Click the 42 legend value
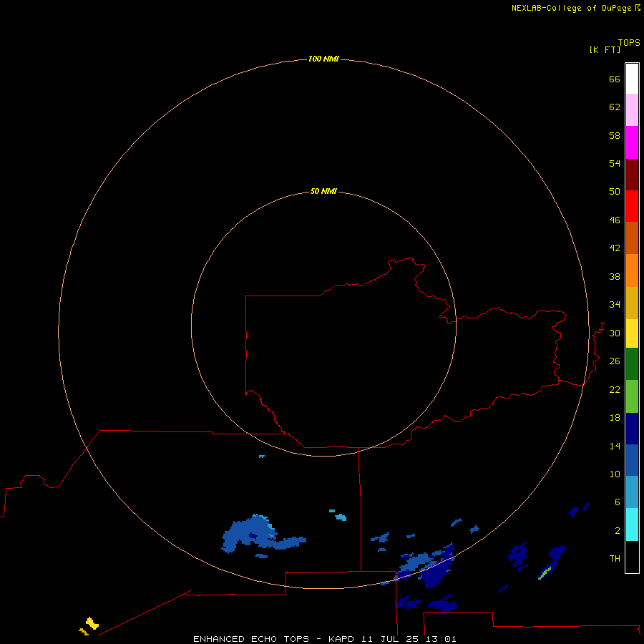This screenshot has height=644, width=644. click(x=615, y=248)
